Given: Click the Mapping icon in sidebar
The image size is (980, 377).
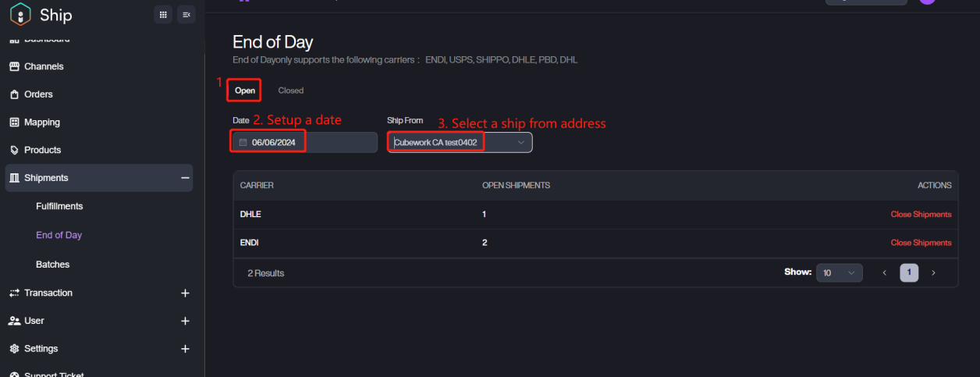Looking at the screenshot, I should click(x=14, y=123).
